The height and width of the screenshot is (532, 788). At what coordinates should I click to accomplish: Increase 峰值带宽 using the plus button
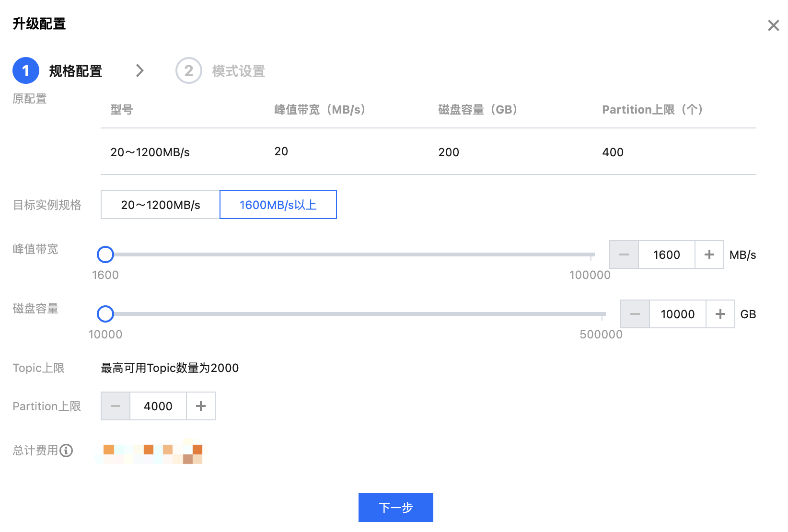click(x=709, y=254)
